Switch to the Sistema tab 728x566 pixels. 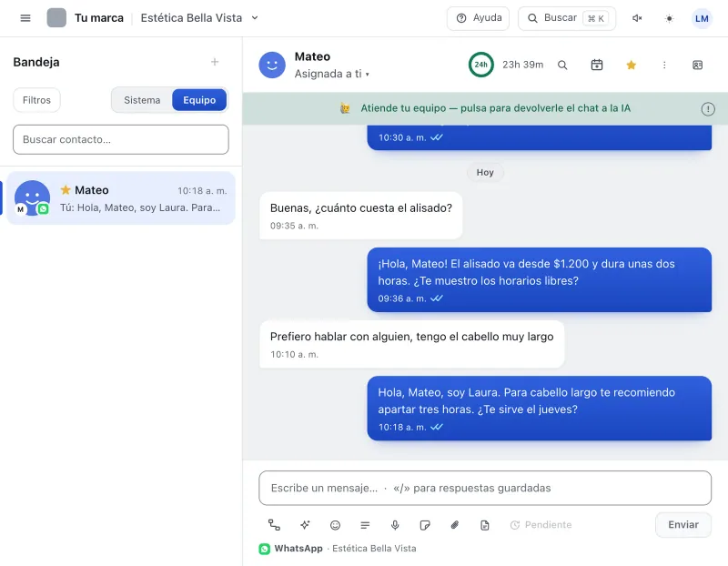142,100
